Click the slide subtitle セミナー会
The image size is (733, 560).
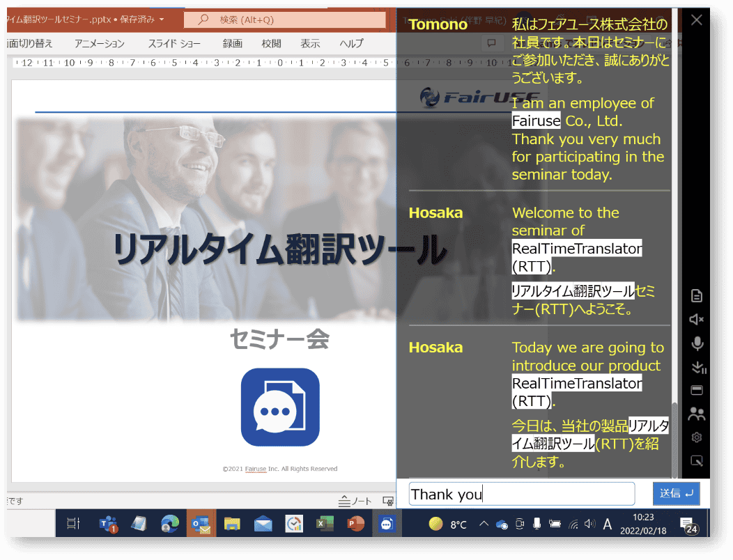[x=279, y=339]
